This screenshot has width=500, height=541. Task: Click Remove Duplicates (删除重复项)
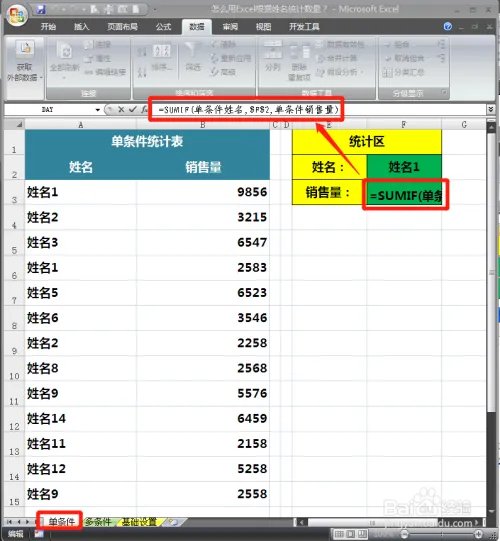tap(299, 62)
